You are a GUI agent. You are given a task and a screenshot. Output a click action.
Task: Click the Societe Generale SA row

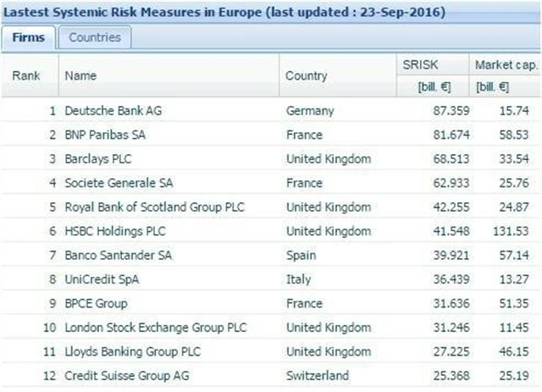pos(115,183)
